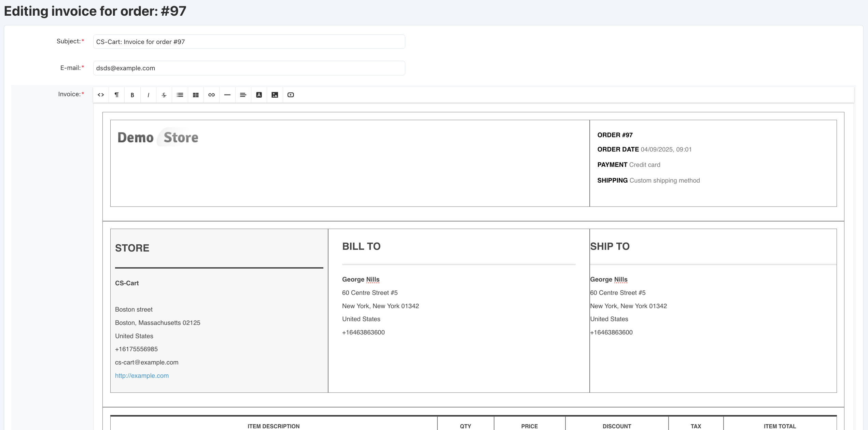
Task: Click the Custom shipping method text
Action: click(x=664, y=181)
